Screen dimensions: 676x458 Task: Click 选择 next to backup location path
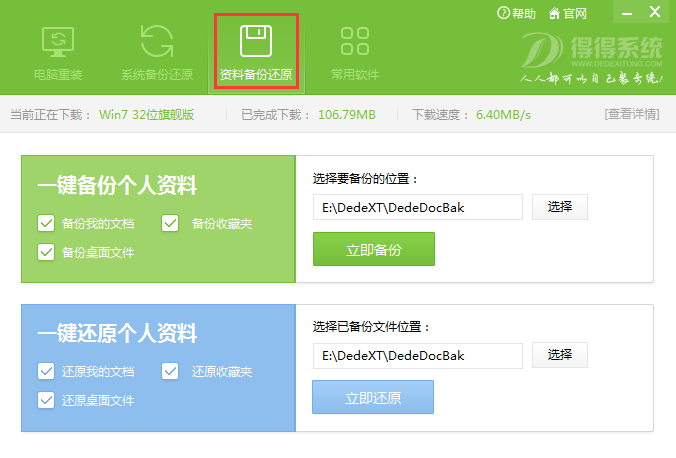coord(560,207)
